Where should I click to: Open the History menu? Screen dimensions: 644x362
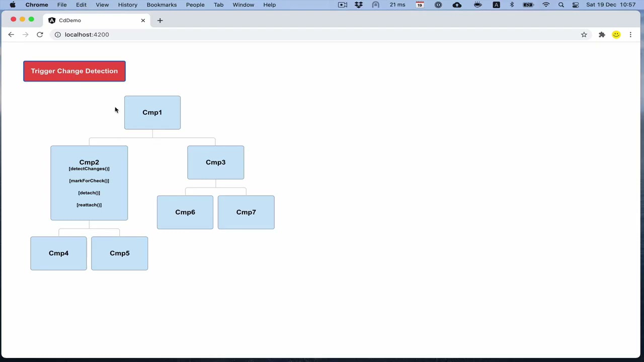128,5
